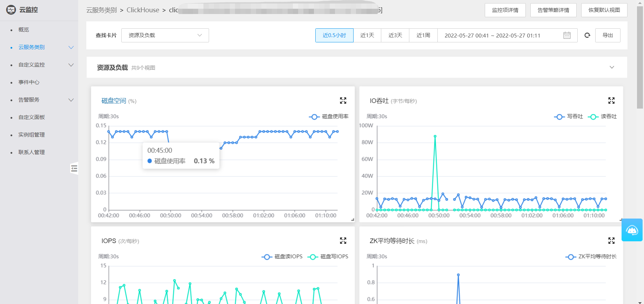The height and width of the screenshot is (304, 644).
Task: Expand the 磁盘空间 chart to fullscreen
Action: [343, 101]
